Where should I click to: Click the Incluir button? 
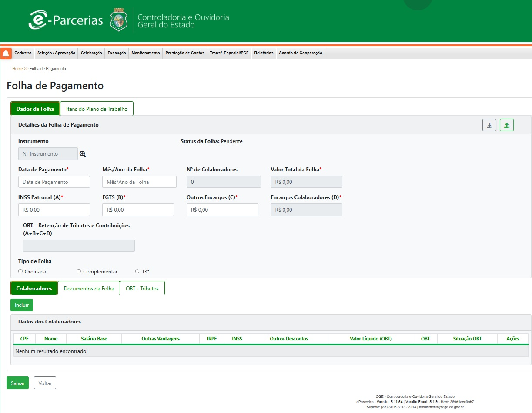tap(21, 305)
